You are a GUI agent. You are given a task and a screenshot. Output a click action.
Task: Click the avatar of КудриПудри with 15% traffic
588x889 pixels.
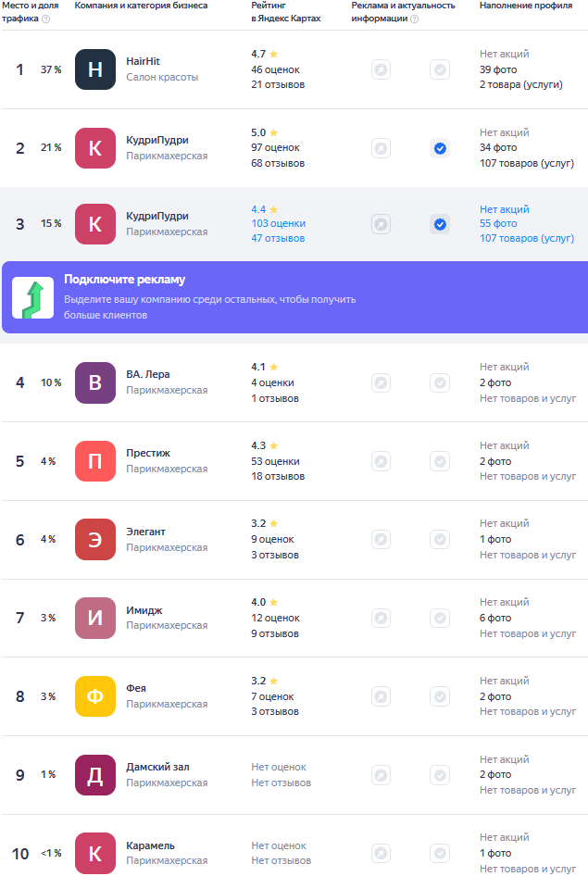(x=95, y=224)
